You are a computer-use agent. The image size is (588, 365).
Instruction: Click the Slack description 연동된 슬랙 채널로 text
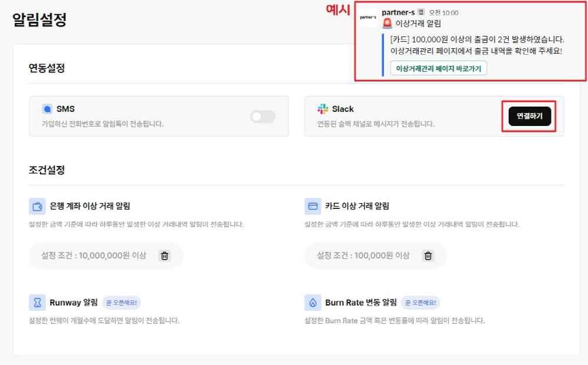click(376, 124)
